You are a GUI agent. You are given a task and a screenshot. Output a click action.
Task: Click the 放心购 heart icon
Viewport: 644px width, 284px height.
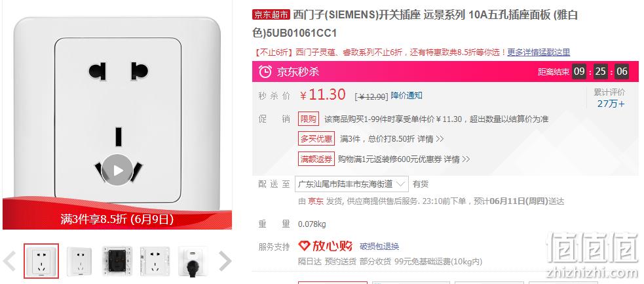tap(304, 246)
